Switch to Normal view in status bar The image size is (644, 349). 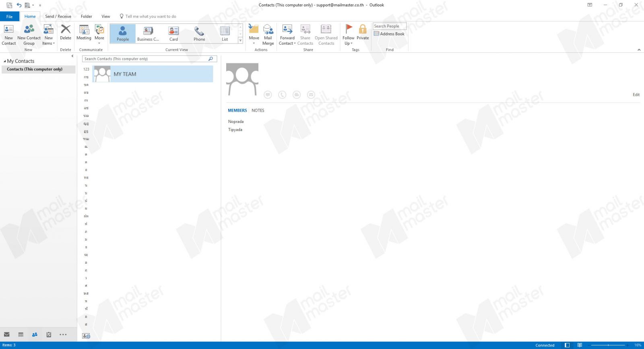pyautogui.click(x=567, y=345)
